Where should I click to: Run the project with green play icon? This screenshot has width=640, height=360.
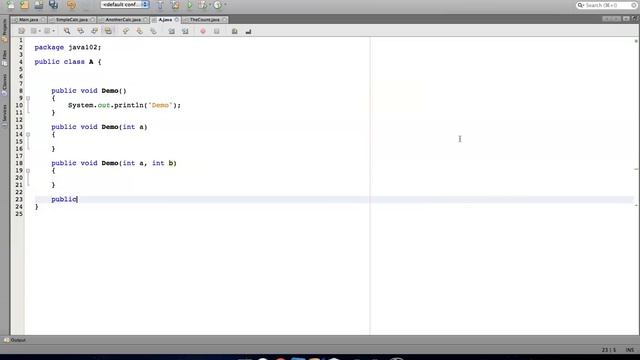click(190, 5)
